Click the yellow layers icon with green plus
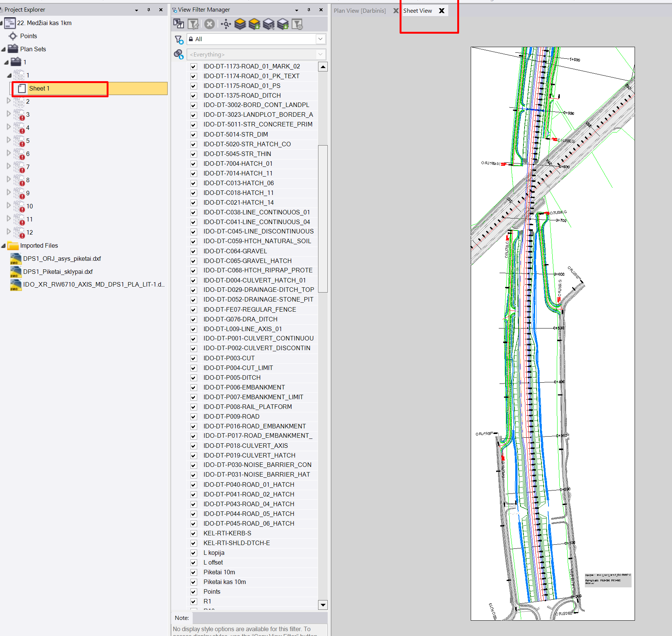 (x=254, y=24)
